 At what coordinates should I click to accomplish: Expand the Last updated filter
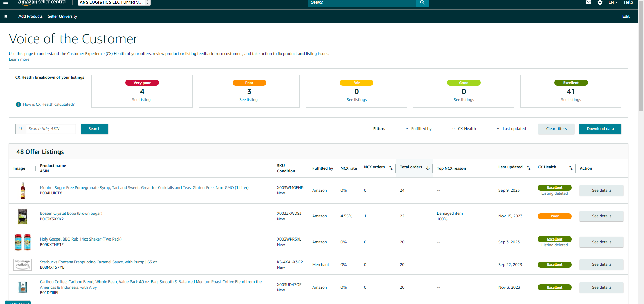coord(512,129)
